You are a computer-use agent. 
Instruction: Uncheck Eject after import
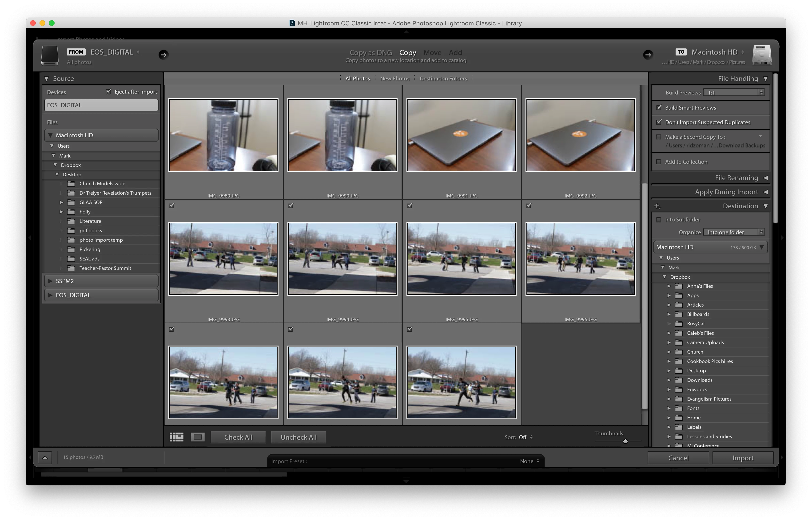pyautogui.click(x=108, y=91)
